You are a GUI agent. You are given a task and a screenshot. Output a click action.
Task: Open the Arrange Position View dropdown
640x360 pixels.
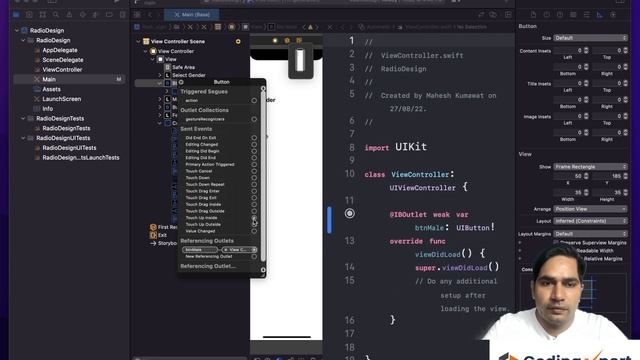pyautogui.click(x=590, y=209)
